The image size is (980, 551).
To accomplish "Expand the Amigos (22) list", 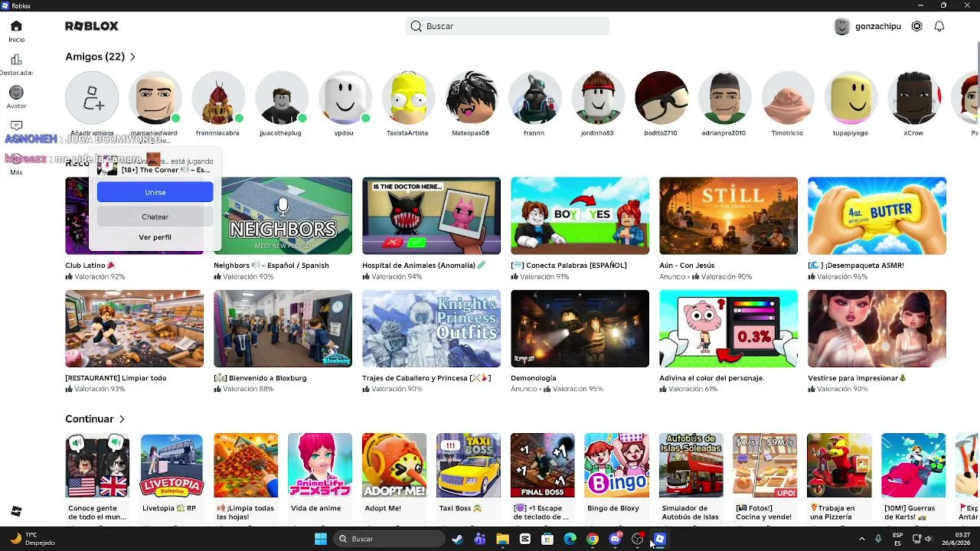I will click(x=100, y=57).
